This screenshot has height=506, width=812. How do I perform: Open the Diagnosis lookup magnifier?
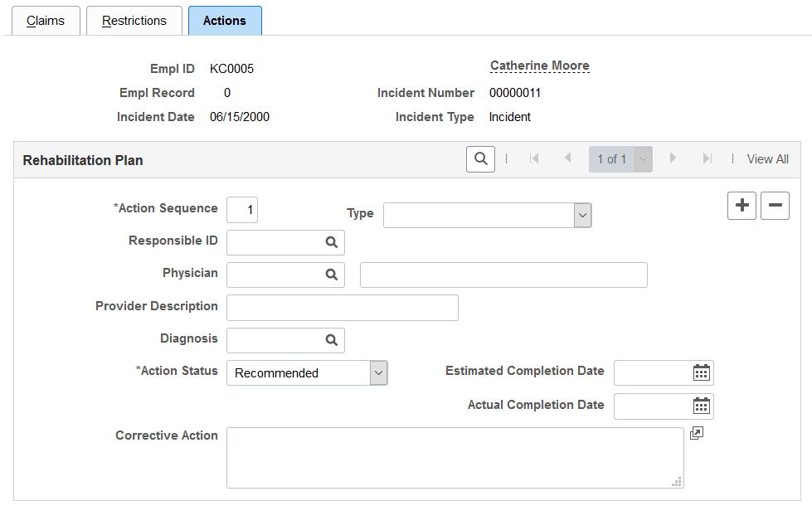click(332, 340)
